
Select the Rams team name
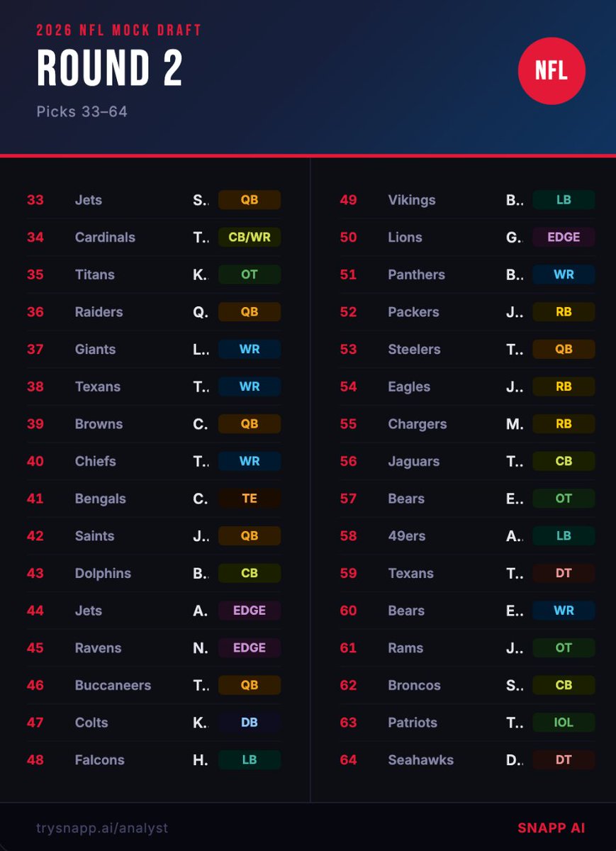pos(405,647)
